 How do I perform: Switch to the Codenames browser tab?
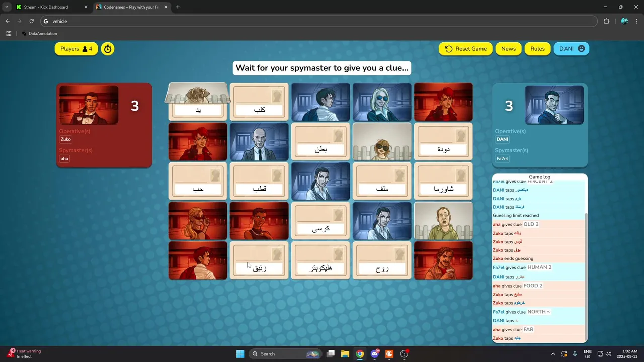[131, 7]
